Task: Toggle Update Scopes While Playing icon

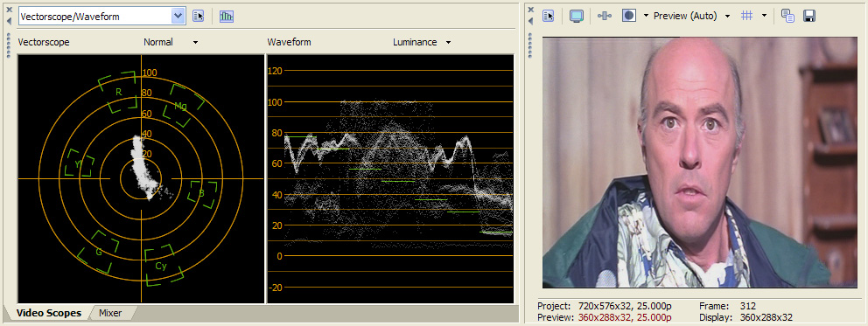Action: 227,17
